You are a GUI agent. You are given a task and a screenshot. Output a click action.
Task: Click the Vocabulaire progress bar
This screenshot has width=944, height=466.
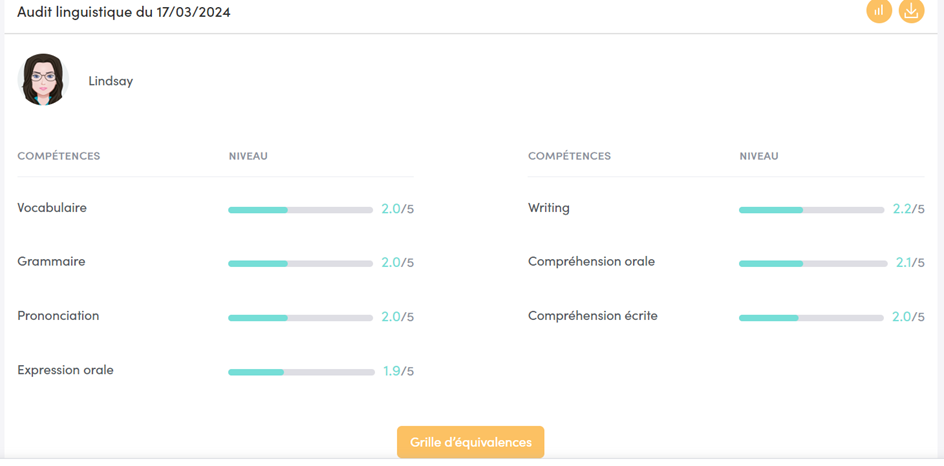(x=300, y=210)
